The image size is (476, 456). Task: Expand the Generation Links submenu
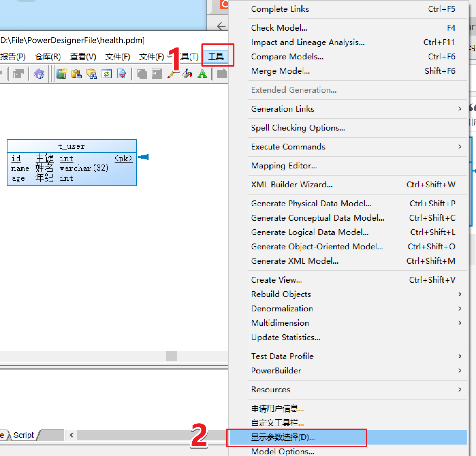click(282, 109)
